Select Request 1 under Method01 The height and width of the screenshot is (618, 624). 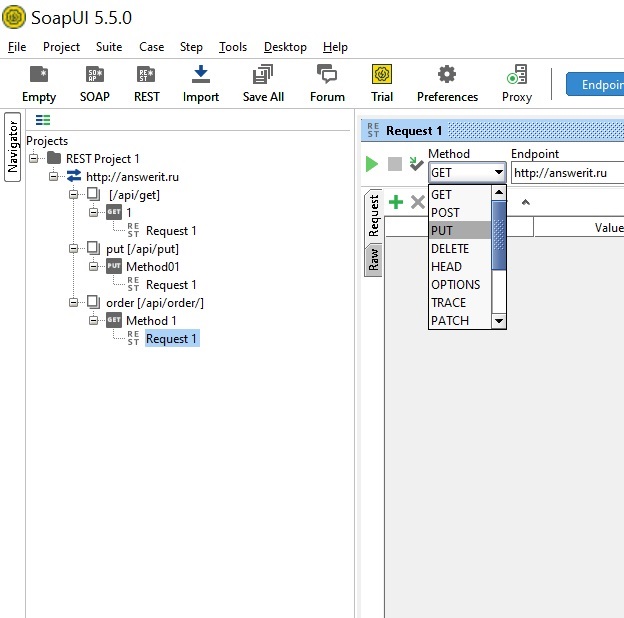pos(172,285)
